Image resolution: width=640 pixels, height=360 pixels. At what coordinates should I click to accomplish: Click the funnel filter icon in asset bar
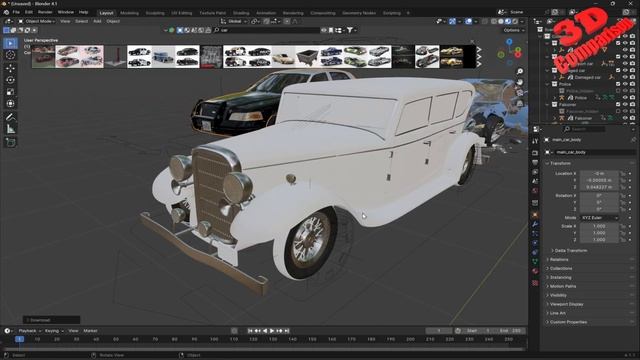pos(350,30)
